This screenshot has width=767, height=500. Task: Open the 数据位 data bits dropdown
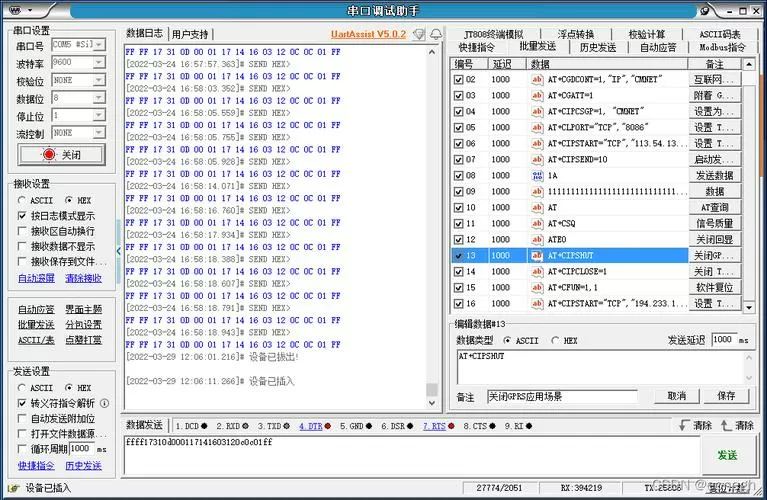click(x=99, y=98)
